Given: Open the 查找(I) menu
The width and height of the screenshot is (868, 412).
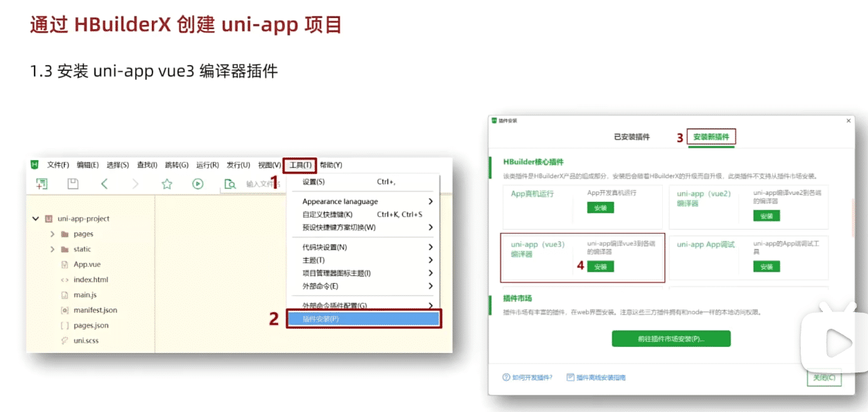Looking at the screenshot, I should click(x=147, y=165).
